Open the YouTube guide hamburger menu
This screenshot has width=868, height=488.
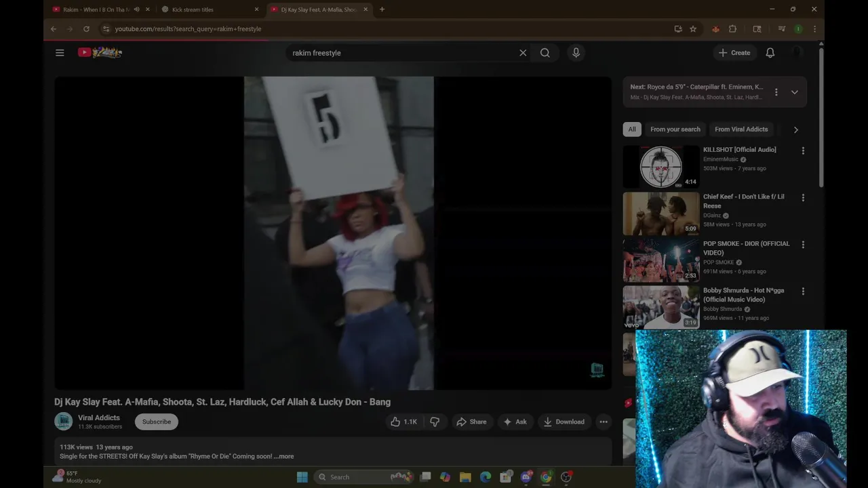click(60, 53)
